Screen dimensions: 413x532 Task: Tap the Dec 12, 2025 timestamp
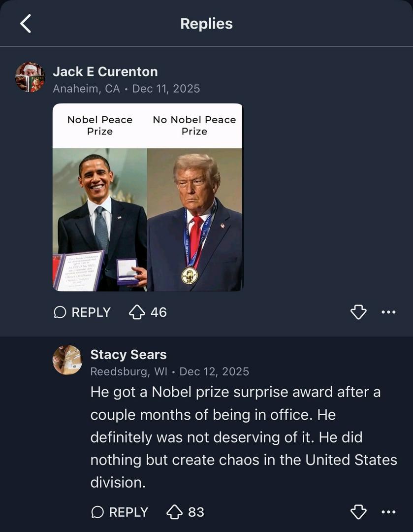(x=214, y=371)
